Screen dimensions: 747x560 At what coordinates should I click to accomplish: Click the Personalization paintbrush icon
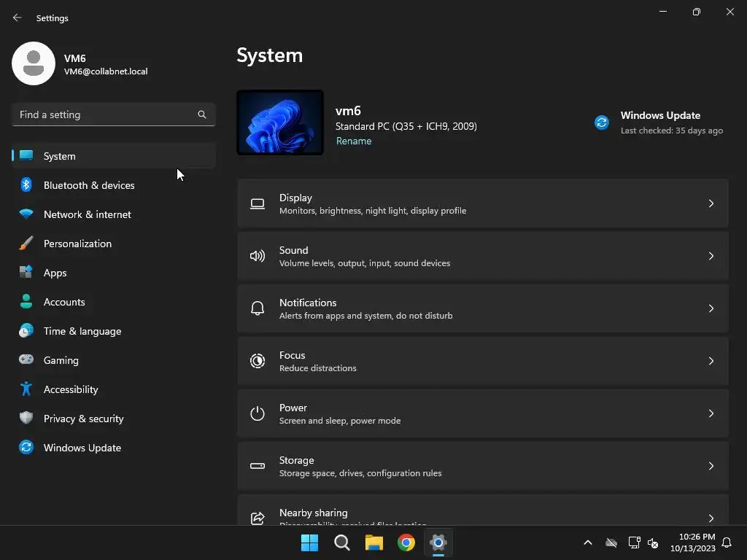pyautogui.click(x=26, y=244)
